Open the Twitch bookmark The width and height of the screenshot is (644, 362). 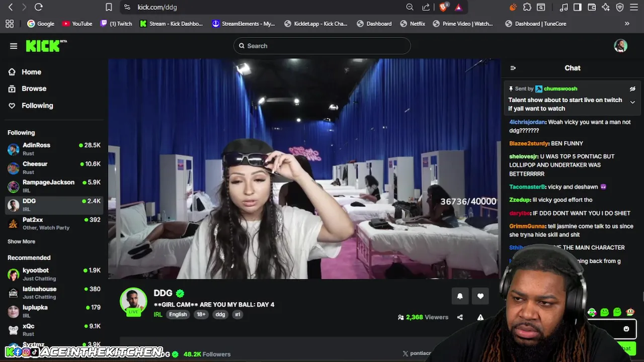point(116,24)
